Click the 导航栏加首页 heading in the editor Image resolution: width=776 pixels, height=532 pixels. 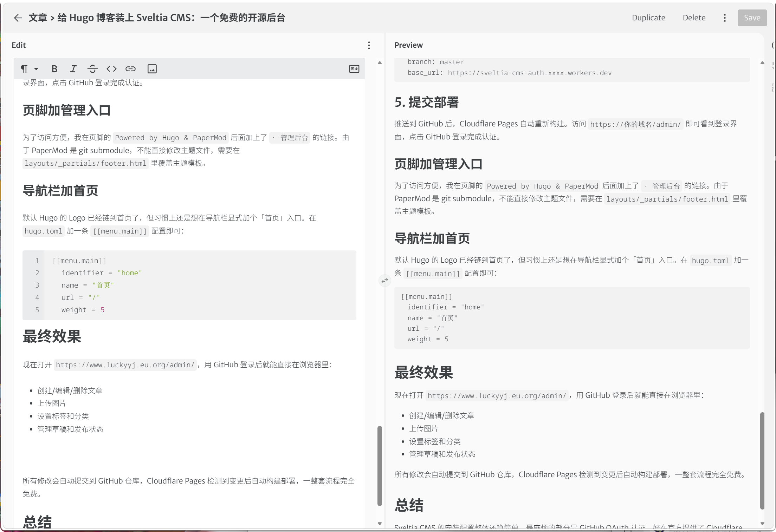point(60,191)
